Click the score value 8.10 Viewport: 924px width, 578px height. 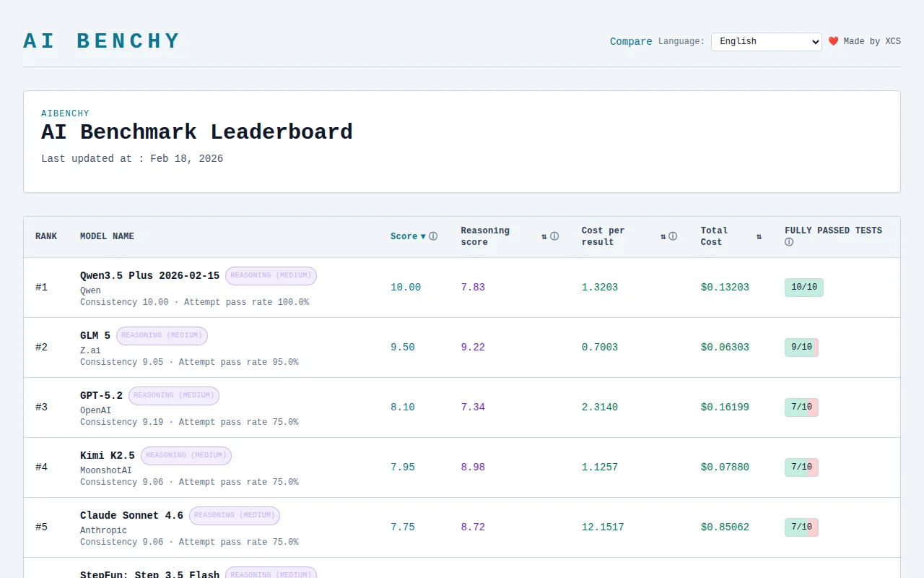403,407
